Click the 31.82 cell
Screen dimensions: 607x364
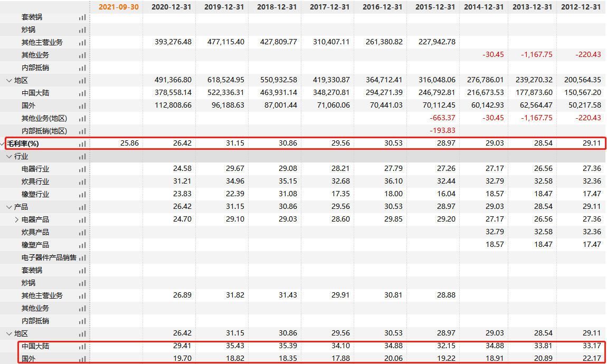(235, 295)
